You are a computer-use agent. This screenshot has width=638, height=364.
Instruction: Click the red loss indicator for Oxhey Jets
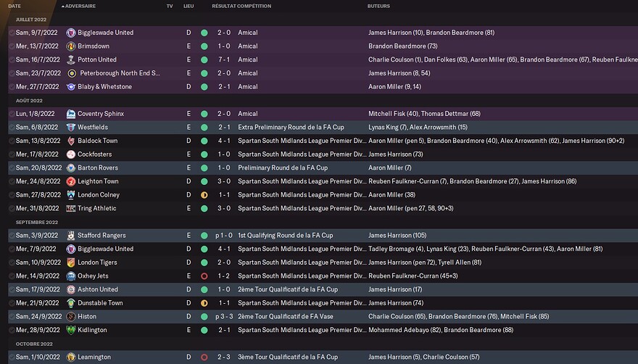pos(204,276)
